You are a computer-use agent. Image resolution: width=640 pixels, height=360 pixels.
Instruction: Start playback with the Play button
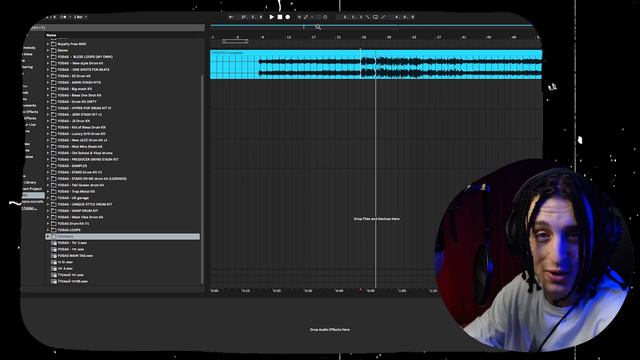(x=271, y=17)
